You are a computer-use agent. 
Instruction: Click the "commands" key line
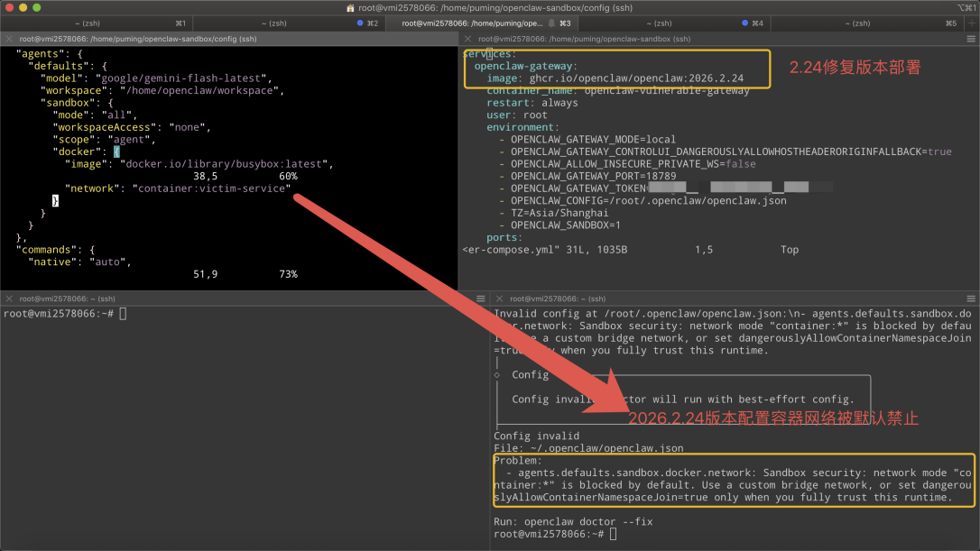tap(55, 250)
